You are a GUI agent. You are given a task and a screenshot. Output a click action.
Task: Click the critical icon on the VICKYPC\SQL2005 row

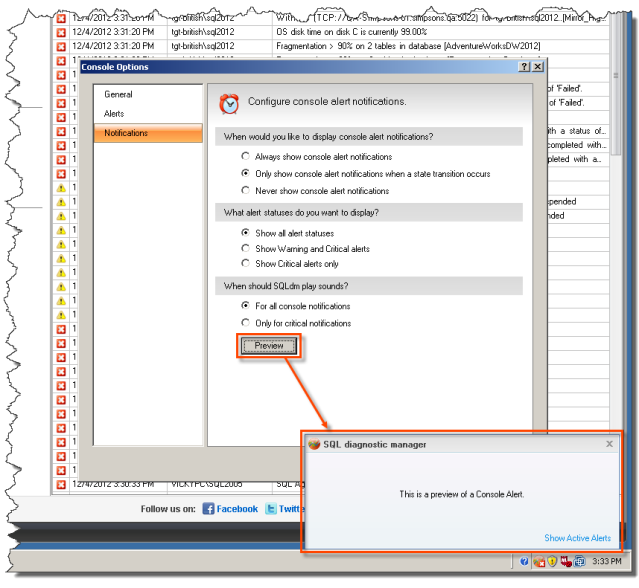(61, 484)
